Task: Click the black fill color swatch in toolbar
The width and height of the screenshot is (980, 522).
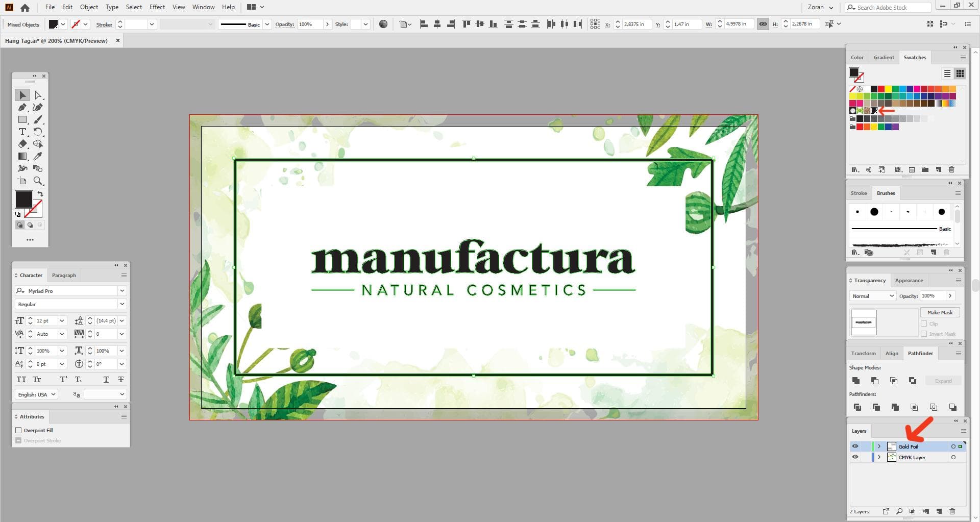Action: (23, 199)
